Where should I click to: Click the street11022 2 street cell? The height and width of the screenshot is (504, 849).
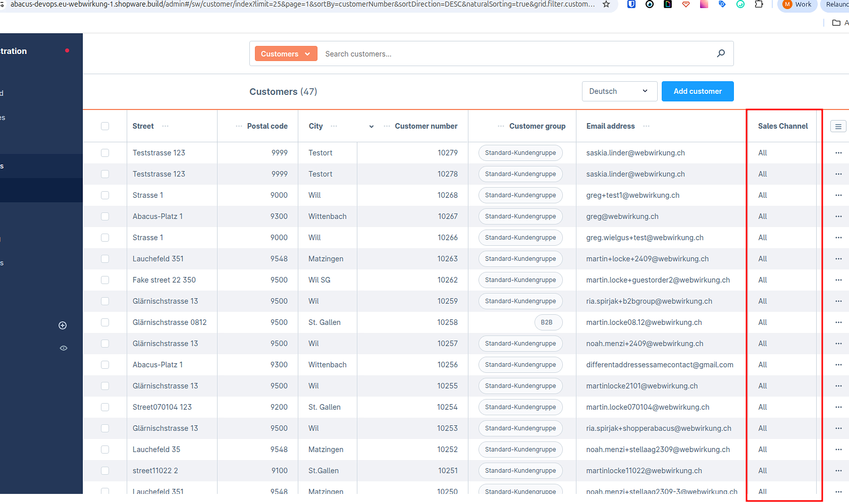click(x=155, y=471)
